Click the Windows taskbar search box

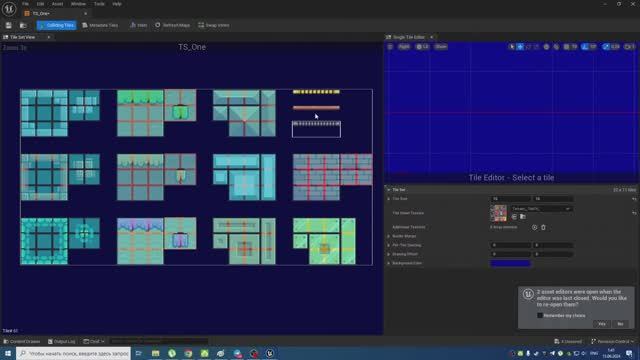(x=73, y=353)
